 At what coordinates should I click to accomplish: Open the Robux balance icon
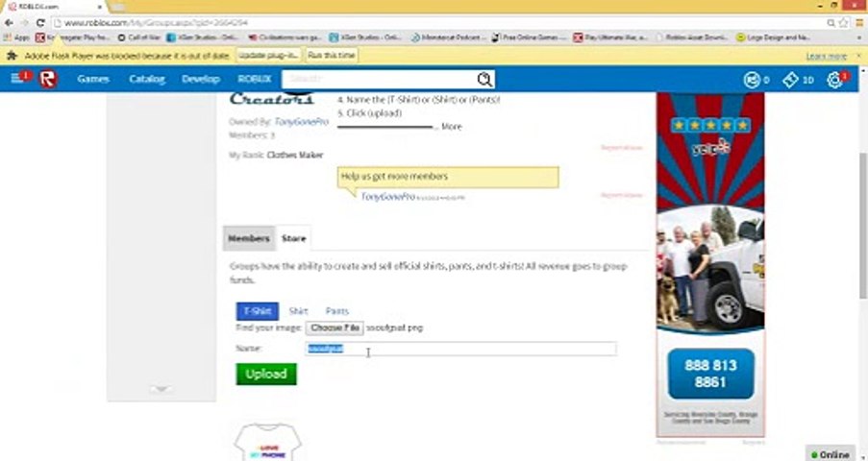click(x=751, y=80)
